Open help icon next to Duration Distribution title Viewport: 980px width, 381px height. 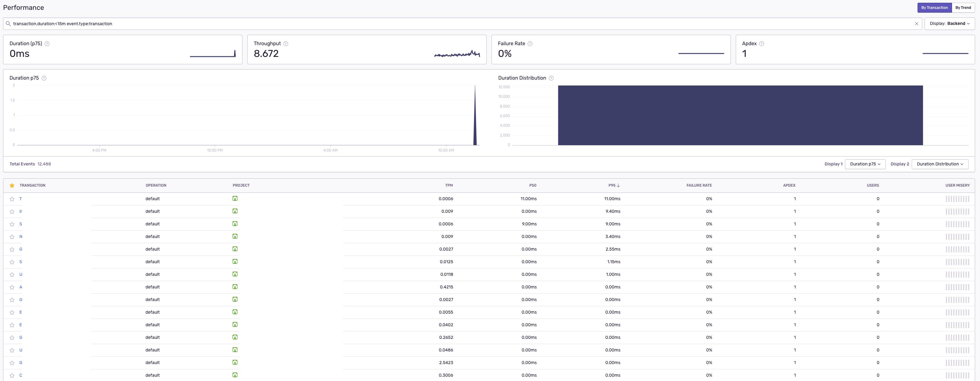[x=551, y=78]
